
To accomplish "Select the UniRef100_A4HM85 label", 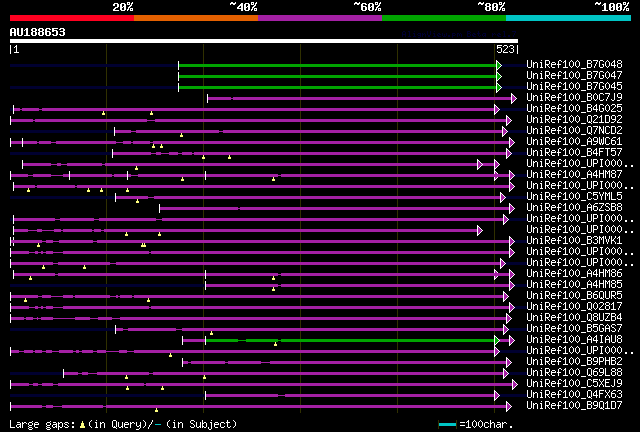I will pyautogui.click(x=574, y=285).
